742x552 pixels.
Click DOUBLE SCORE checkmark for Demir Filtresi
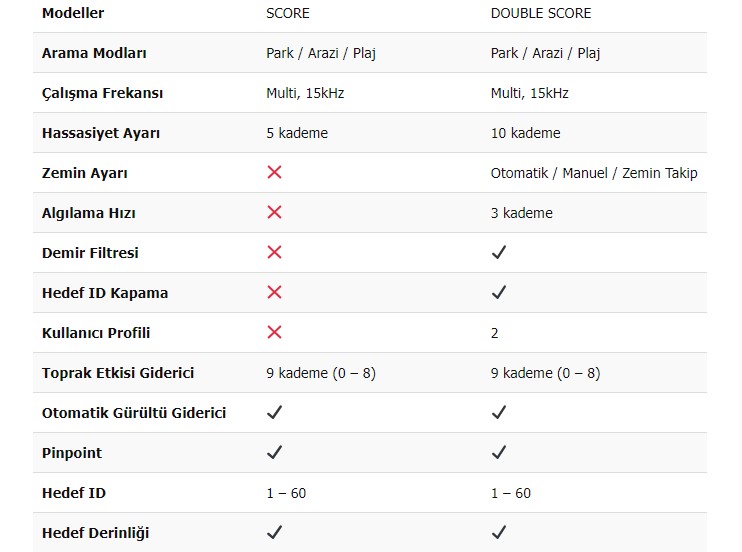pyautogui.click(x=498, y=253)
